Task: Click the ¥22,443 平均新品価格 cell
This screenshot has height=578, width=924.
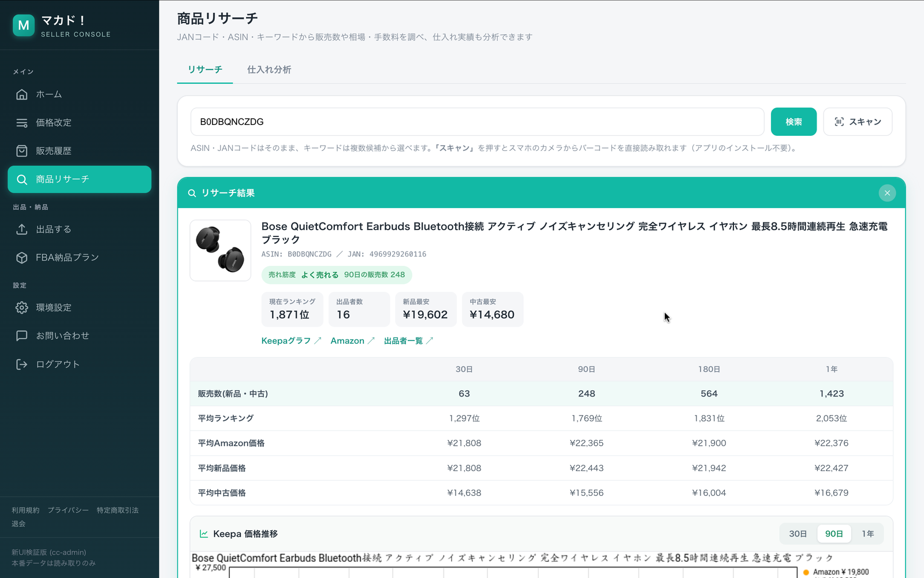Action: [587, 468]
